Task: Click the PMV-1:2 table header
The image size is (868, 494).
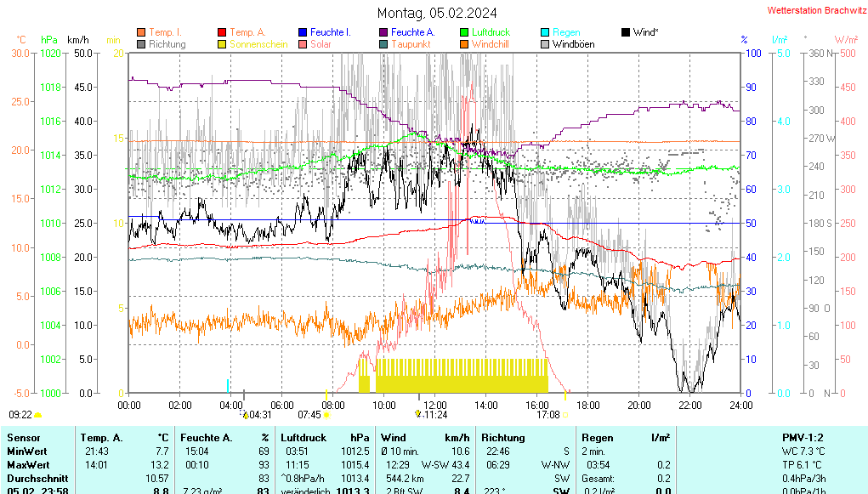Action: click(803, 438)
